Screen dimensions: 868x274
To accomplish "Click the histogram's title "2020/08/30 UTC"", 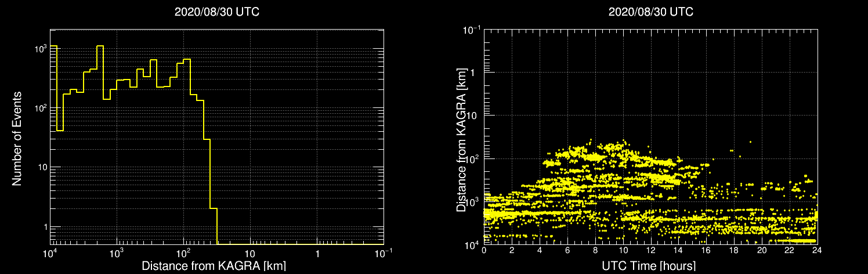I will [216, 12].
